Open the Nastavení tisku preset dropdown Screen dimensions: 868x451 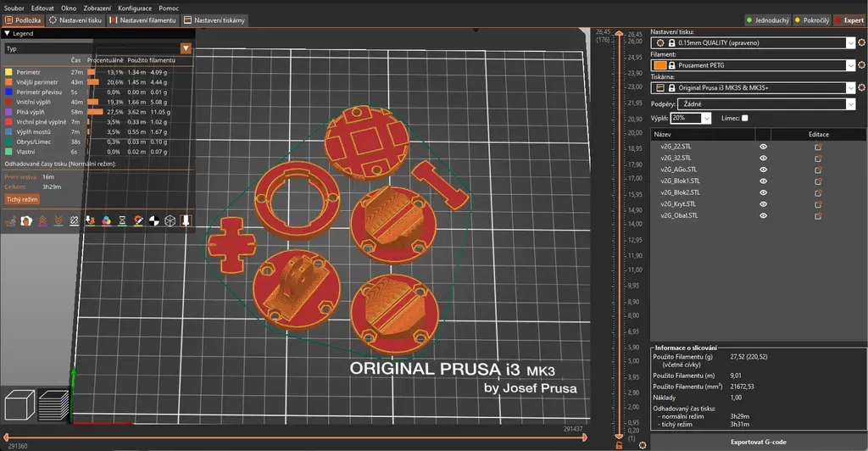tap(753, 42)
